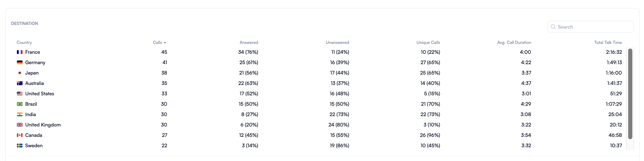Viewport: 644px width, 161px height.
Task: Click the Australia flag icon
Action: click(x=20, y=83)
